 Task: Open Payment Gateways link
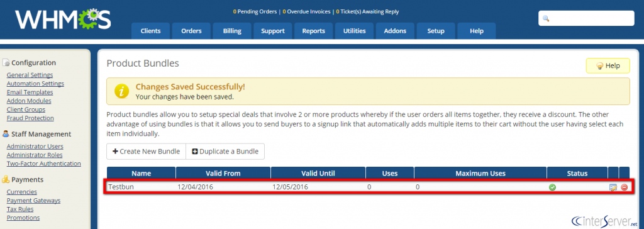click(x=33, y=201)
